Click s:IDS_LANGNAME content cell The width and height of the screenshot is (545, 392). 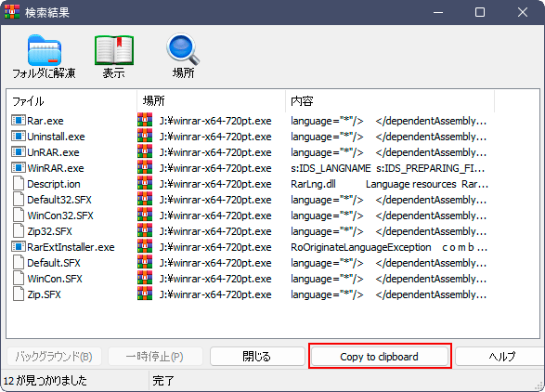coord(388,168)
